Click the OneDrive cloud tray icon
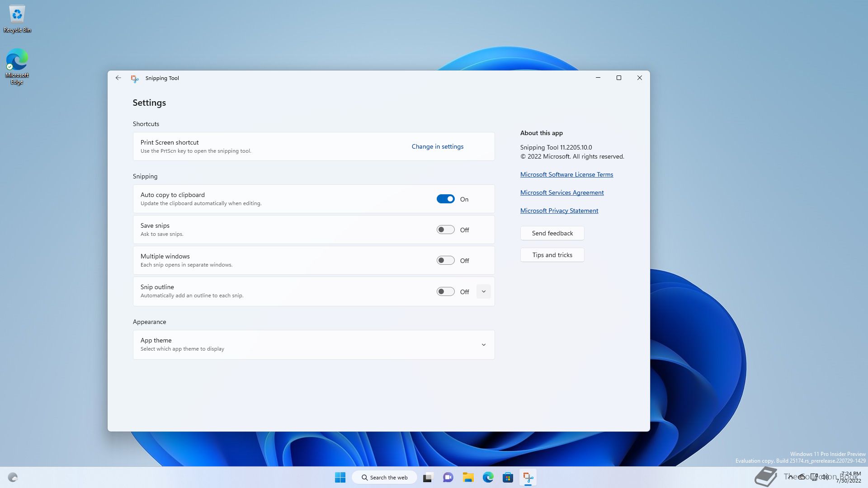 pos(802,477)
